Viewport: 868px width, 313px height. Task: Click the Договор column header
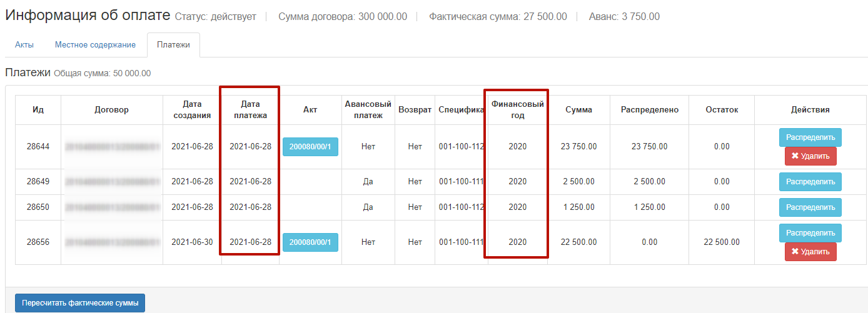tap(112, 110)
